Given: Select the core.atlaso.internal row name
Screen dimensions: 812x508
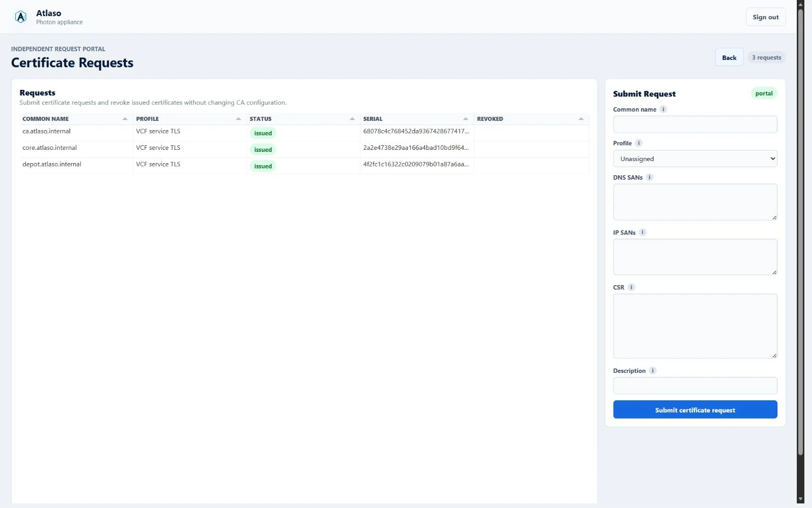Looking at the screenshot, I should tap(49, 148).
